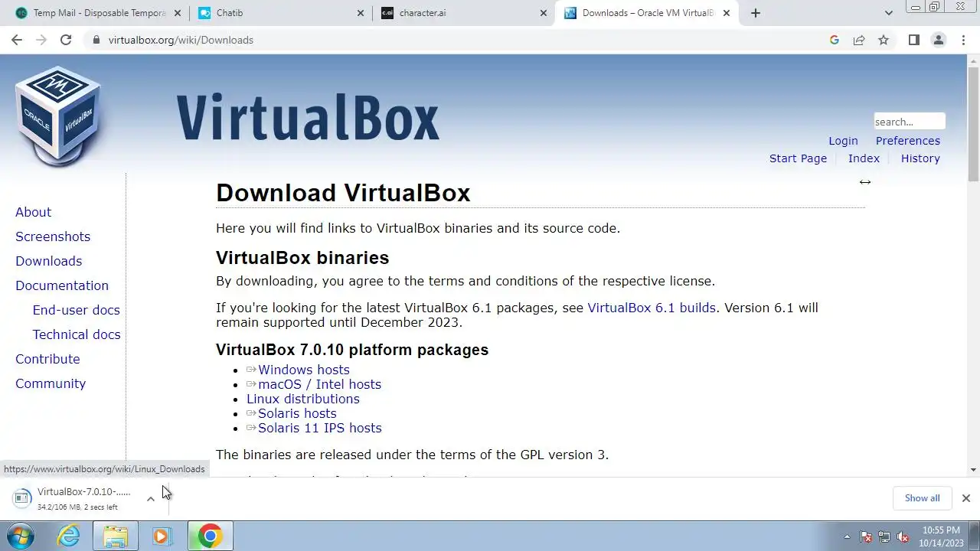Image resolution: width=980 pixels, height=551 pixels.
Task: Close the Temp Mail tab
Action: pos(178,13)
